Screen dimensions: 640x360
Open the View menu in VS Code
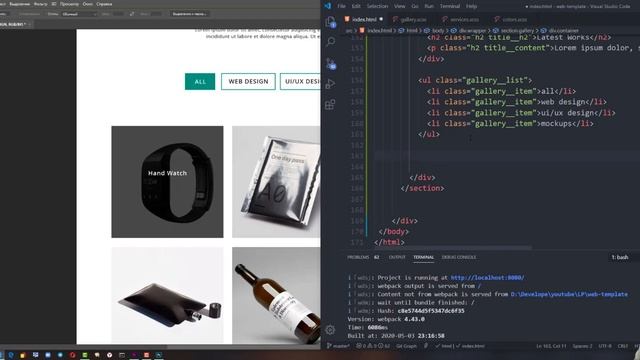pyautogui.click(x=400, y=6)
